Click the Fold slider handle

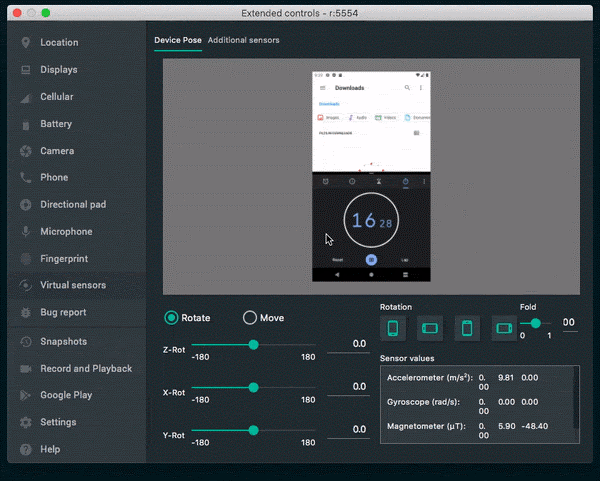tap(536, 323)
